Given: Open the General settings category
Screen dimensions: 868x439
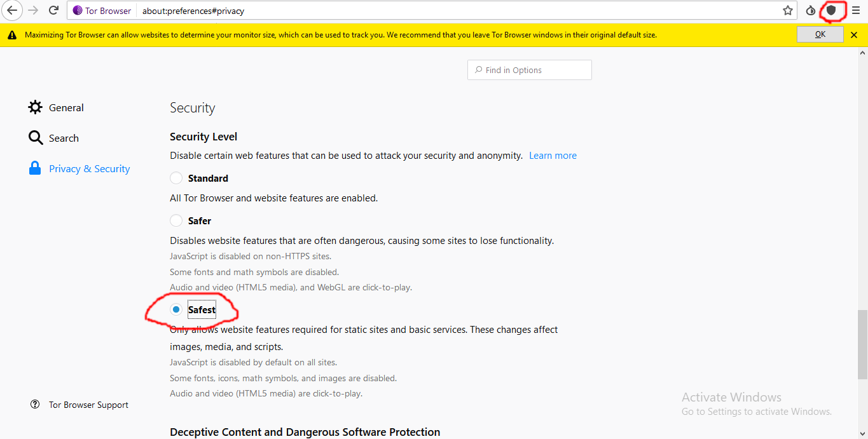Looking at the screenshot, I should (x=65, y=108).
